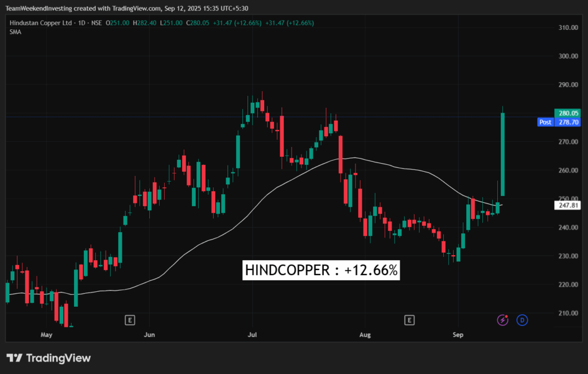Click the 247.81 SMA value label
Screen dimensions: 588x374
click(x=568, y=205)
